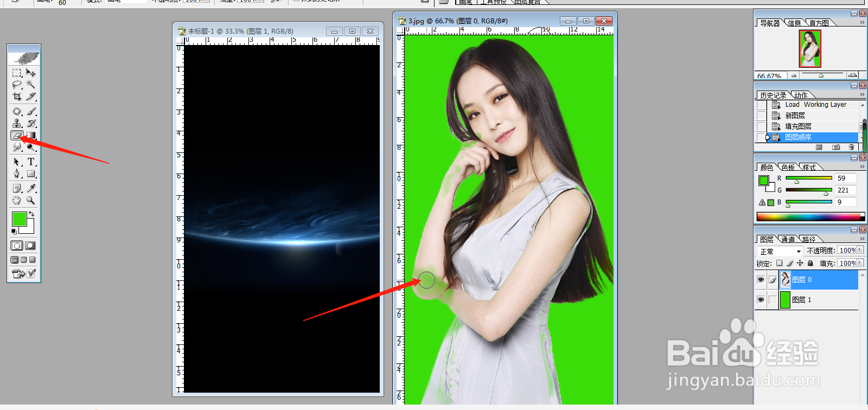Select the Notes tool
Screen dimensions: 868x410
coord(17,188)
